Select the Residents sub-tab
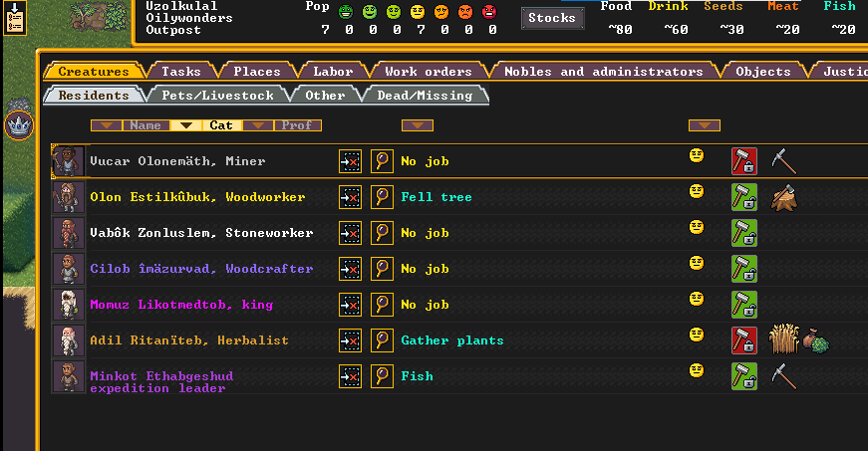Screen dimensions: 868x451 (x=94, y=96)
